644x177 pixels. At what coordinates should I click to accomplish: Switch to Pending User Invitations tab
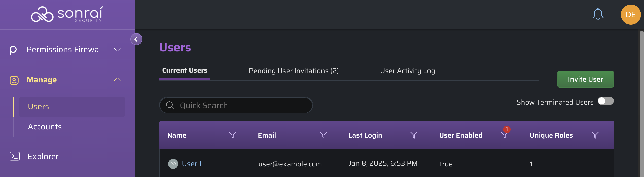294,71
